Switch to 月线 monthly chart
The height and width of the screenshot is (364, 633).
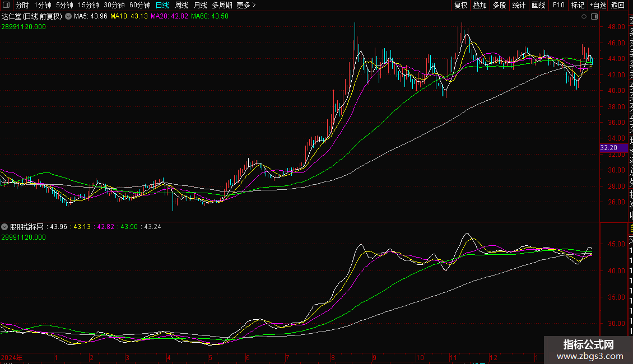coord(200,5)
